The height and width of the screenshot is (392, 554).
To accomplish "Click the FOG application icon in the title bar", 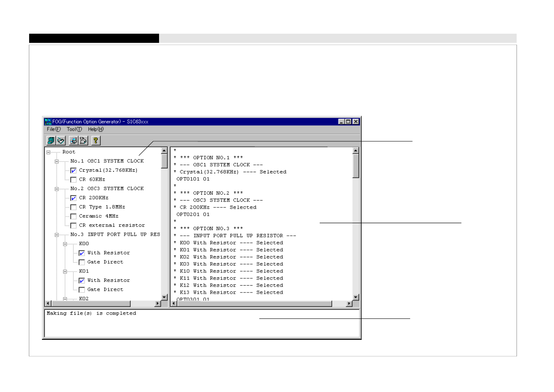I will pos(48,122).
